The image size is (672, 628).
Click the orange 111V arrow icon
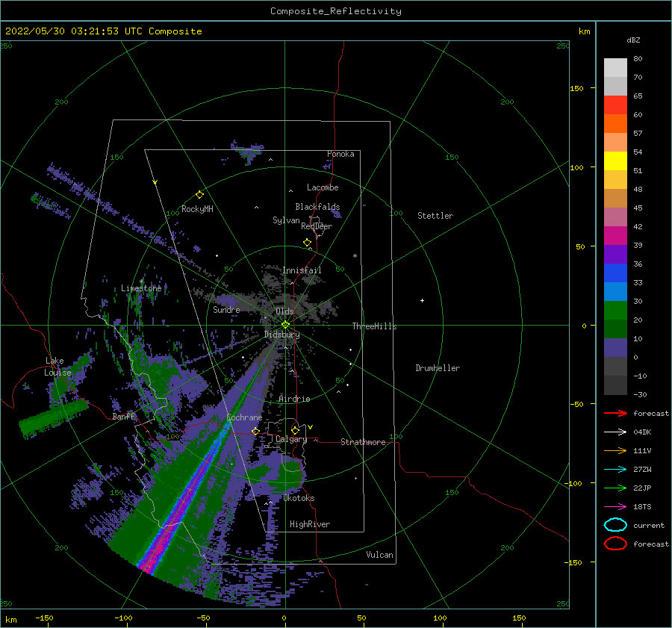point(615,450)
